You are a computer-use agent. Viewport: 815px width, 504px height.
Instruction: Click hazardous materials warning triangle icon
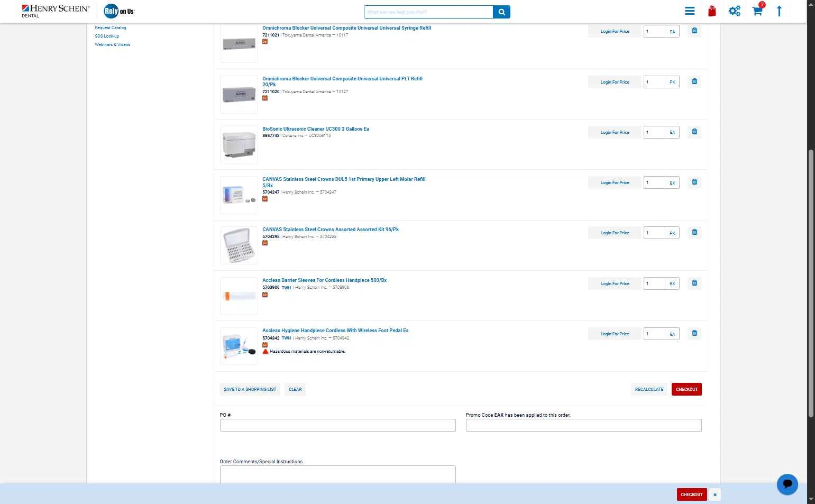pyautogui.click(x=265, y=351)
